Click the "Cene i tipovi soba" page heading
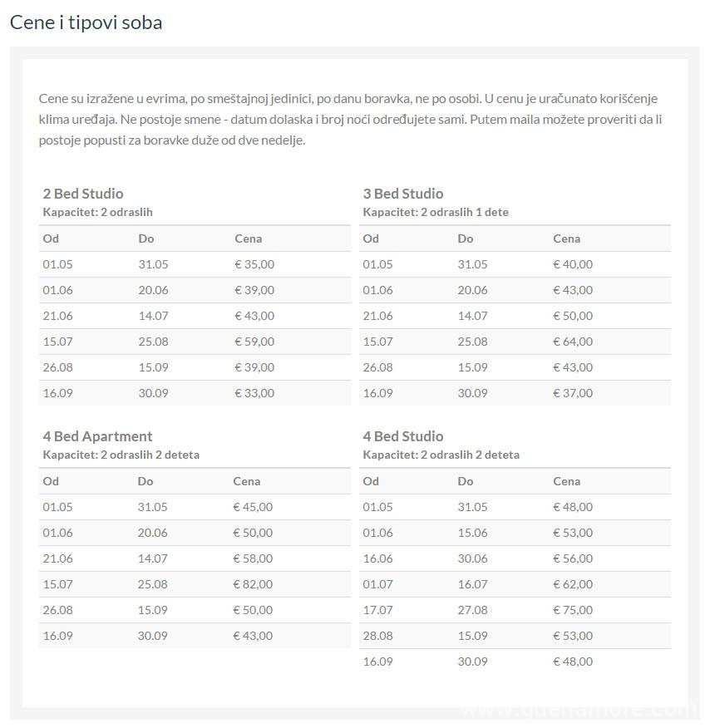 click(86, 22)
